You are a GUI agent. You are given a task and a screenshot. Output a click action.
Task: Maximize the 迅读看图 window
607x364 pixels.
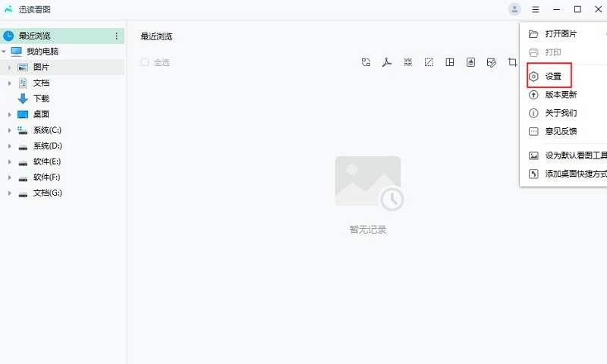577,9
